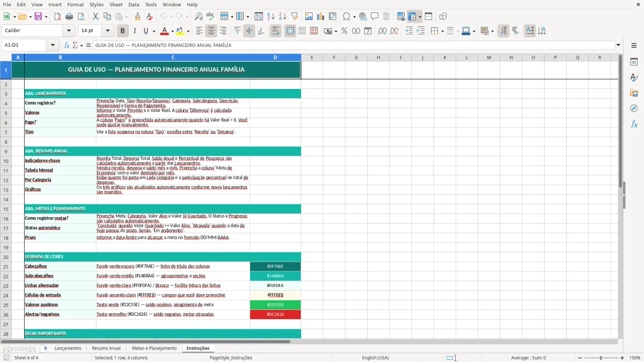The width and height of the screenshot is (644, 362).
Task: Switch to the Resumo Anual sheet tab
Action: [x=106, y=348]
